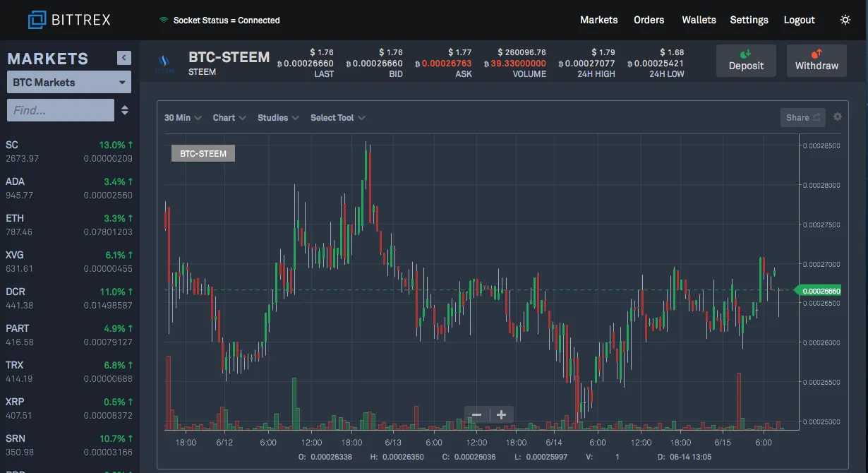The height and width of the screenshot is (473, 868).
Task: Zoom out the chart with minus button
Action: click(476, 415)
